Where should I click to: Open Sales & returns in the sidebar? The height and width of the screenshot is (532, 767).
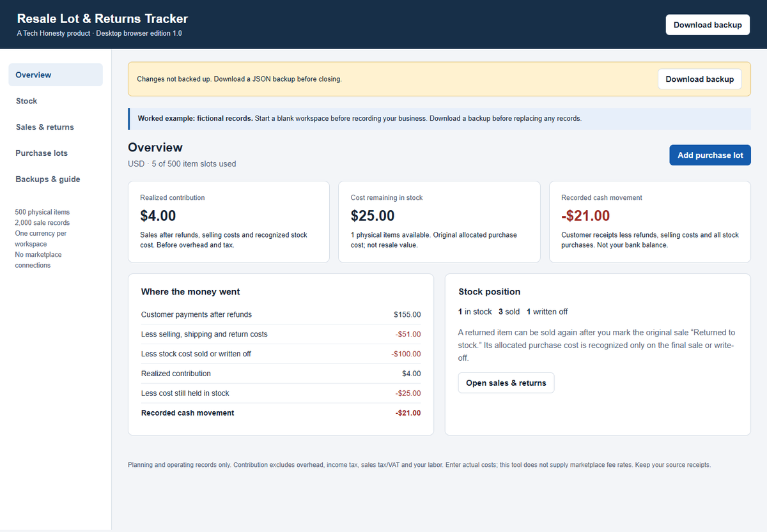pyautogui.click(x=56, y=127)
